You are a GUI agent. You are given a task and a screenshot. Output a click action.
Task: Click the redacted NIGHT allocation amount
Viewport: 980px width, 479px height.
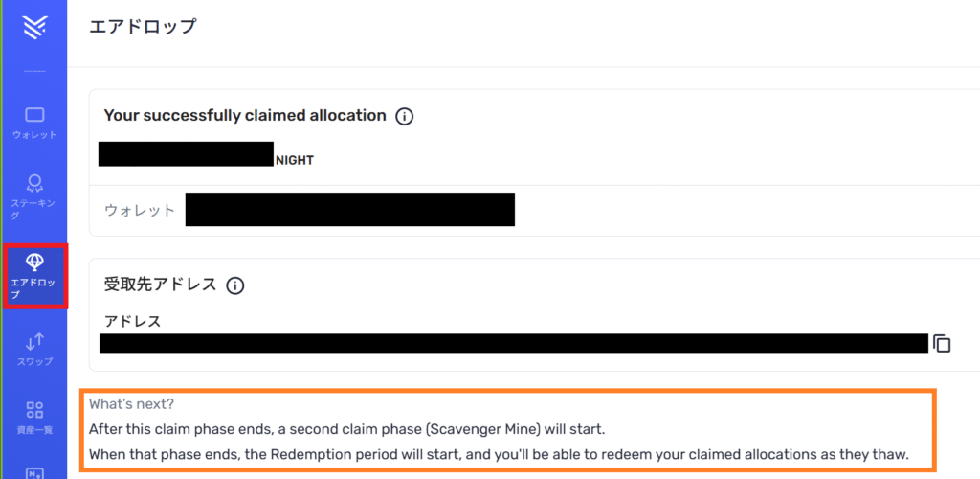[x=187, y=154]
